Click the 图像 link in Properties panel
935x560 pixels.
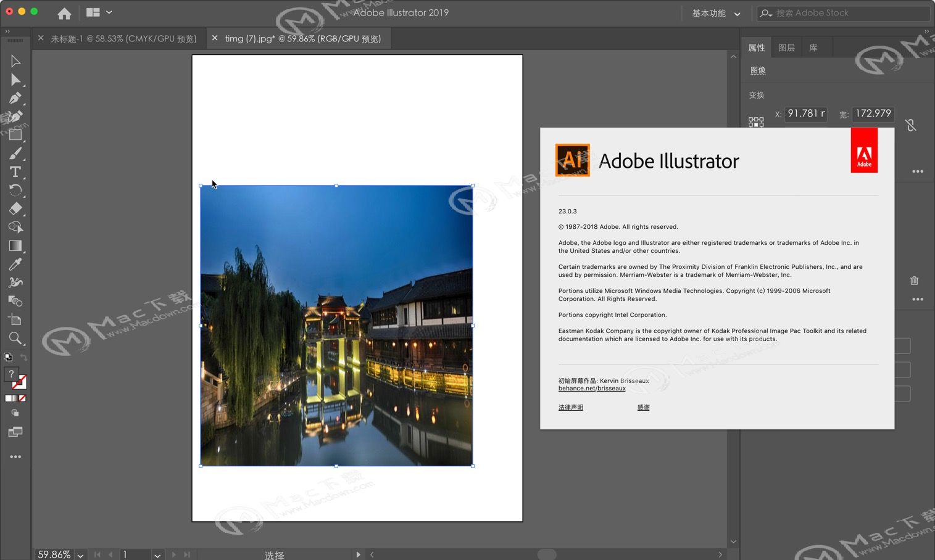[758, 70]
